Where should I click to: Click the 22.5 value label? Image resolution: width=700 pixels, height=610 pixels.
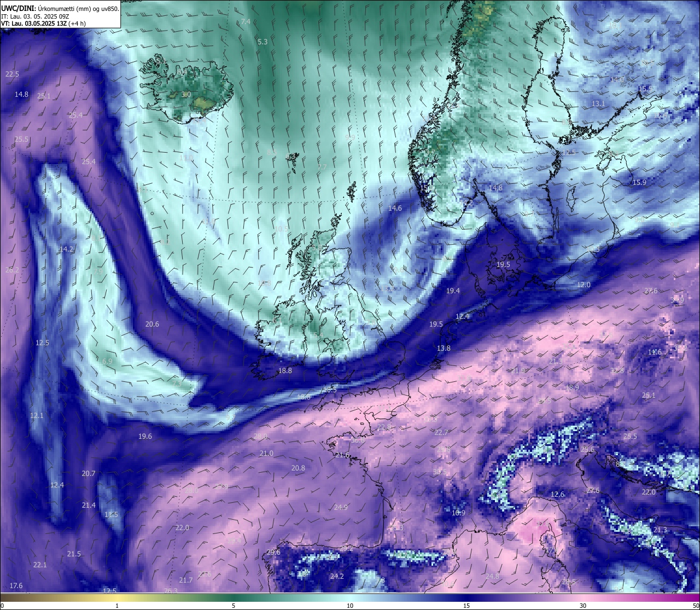[x=12, y=74]
